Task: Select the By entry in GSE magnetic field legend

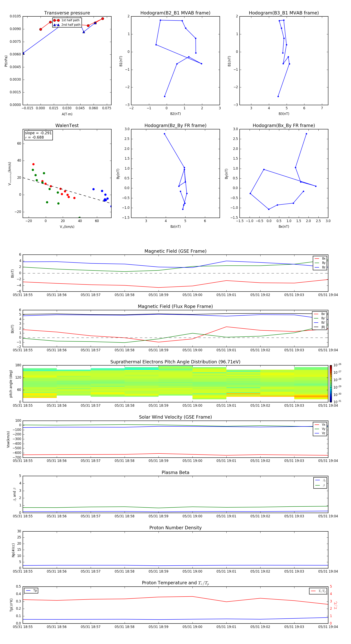Action: point(320,263)
